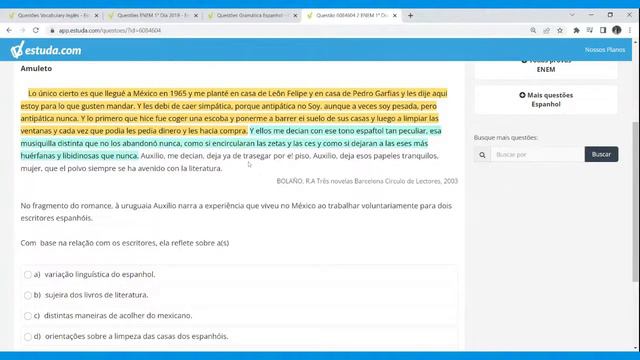This screenshot has height=360, width=640.
Task: Click the "Com base na relação com os escritores" prompt
Action: tap(125, 243)
